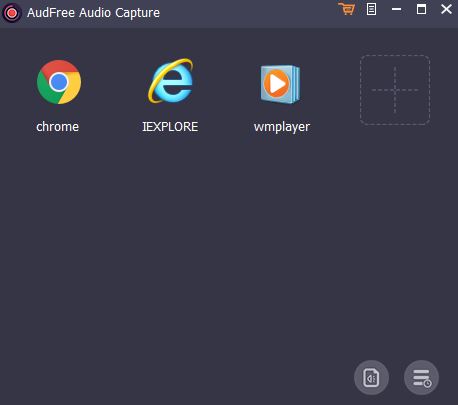Click empty area below the program icons
This screenshot has width=458, height=405.
point(200,250)
